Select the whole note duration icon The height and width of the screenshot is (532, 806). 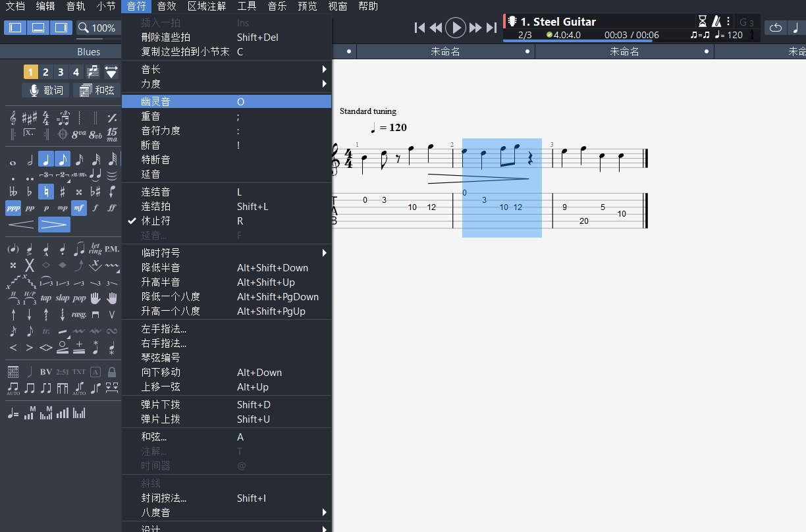[12, 162]
